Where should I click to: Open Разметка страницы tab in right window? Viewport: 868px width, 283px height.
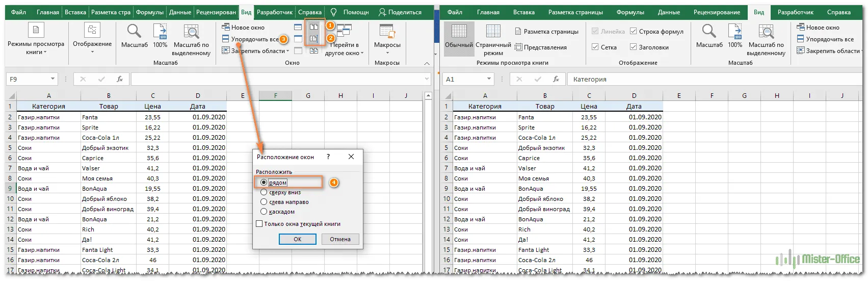(x=575, y=12)
